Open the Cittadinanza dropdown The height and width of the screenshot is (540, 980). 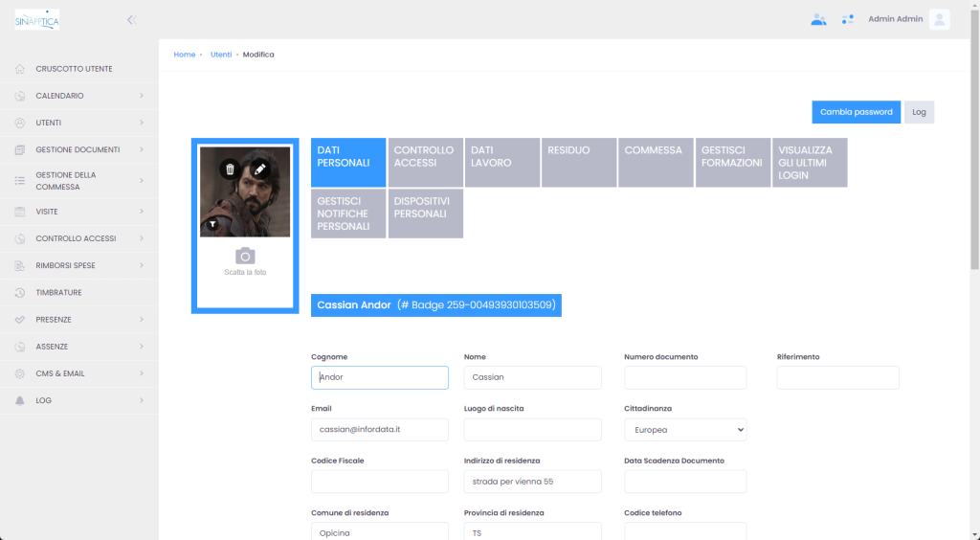click(x=685, y=430)
